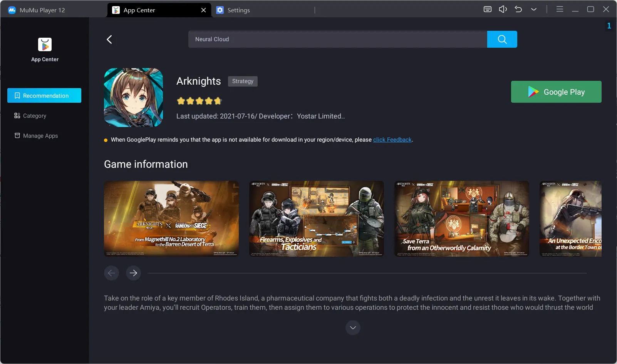This screenshot has width=617, height=364.
Task: Click the search magnifier button
Action: (502, 39)
